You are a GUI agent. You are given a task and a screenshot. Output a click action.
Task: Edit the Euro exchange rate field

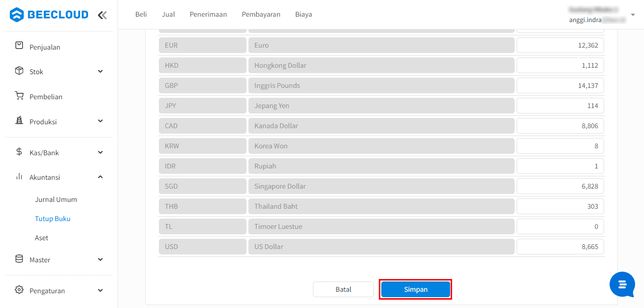coord(560,45)
